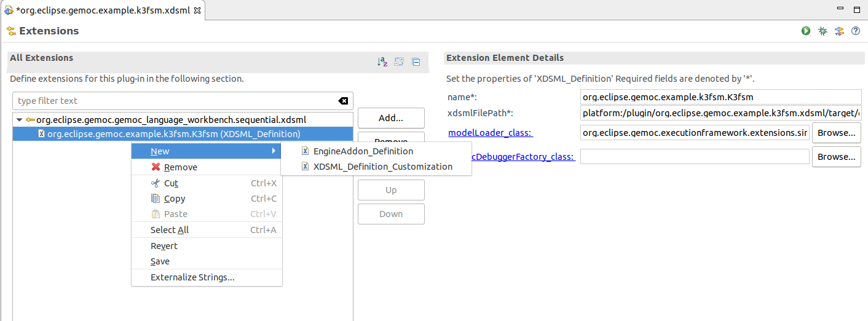Launch an Eclipse application with the green run icon

pos(806,31)
